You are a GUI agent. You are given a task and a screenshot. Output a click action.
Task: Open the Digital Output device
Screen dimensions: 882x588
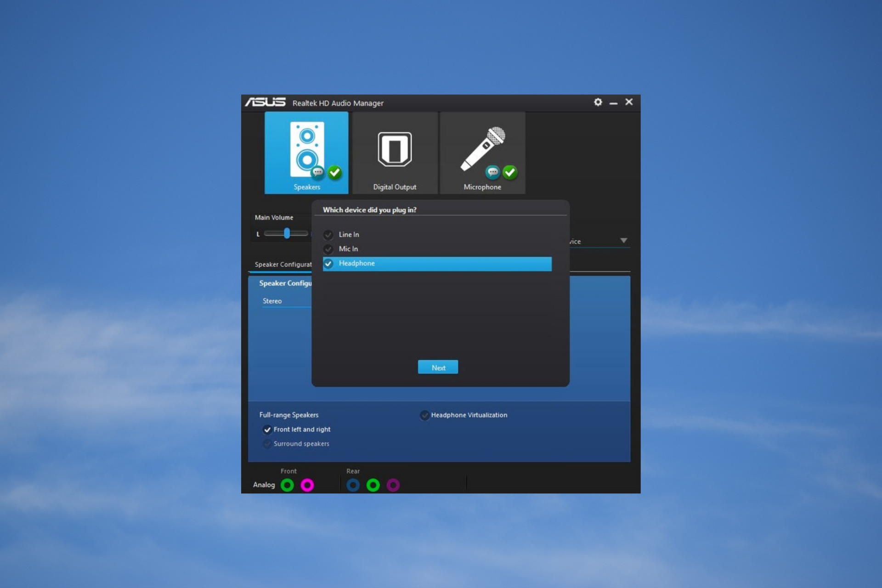coord(395,153)
